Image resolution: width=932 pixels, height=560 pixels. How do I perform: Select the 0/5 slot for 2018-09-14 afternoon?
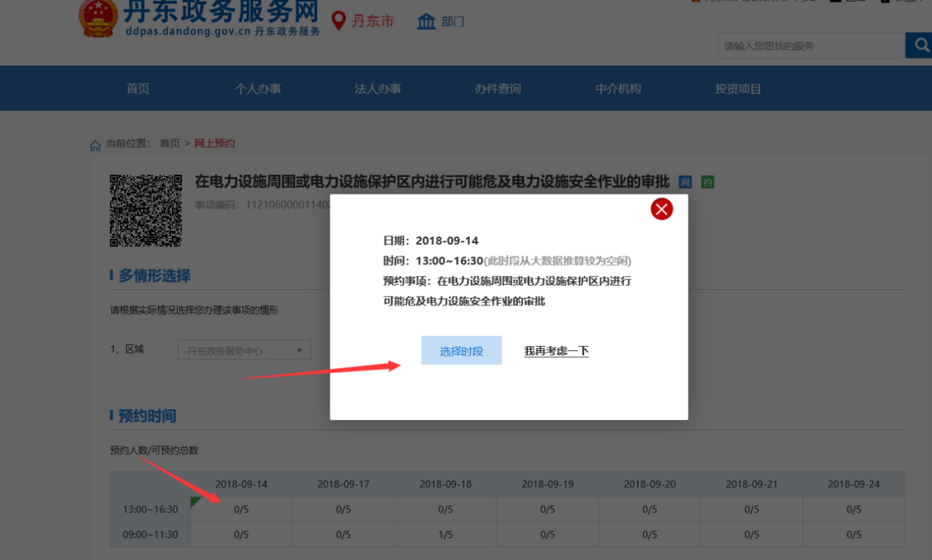pos(241,509)
